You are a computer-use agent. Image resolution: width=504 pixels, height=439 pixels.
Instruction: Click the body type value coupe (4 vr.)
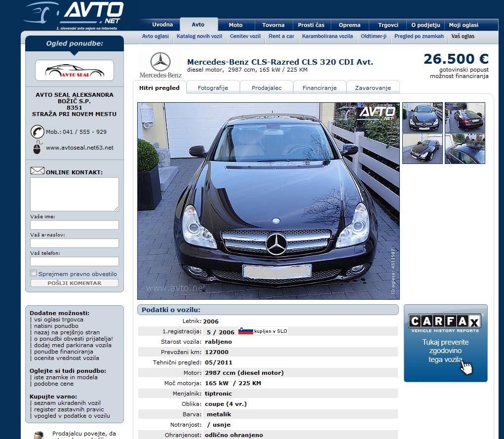tap(226, 404)
